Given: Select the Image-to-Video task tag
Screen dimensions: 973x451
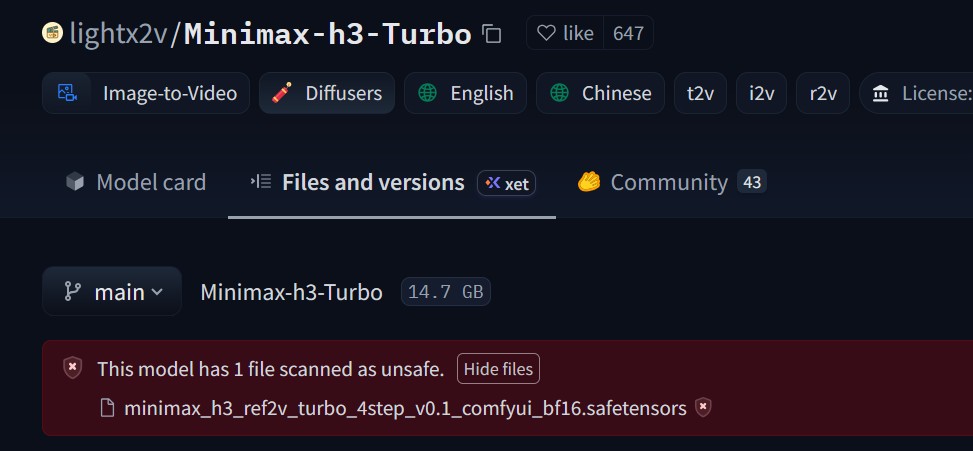Looking at the screenshot, I should 146,93.
